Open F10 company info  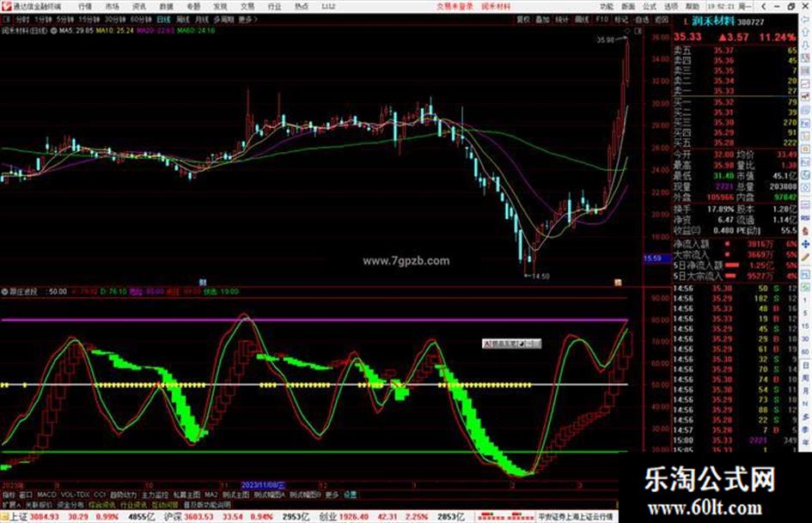click(x=601, y=19)
